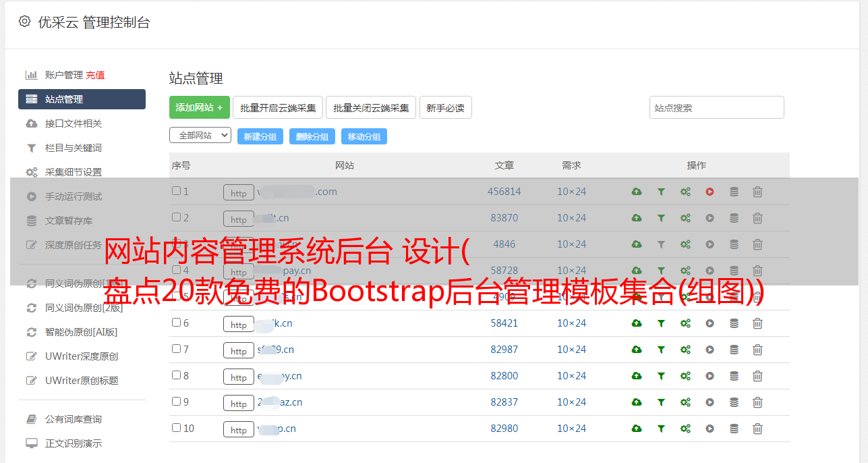Click the trash icon for site 10
The width and height of the screenshot is (868, 463).
click(757, 429)
